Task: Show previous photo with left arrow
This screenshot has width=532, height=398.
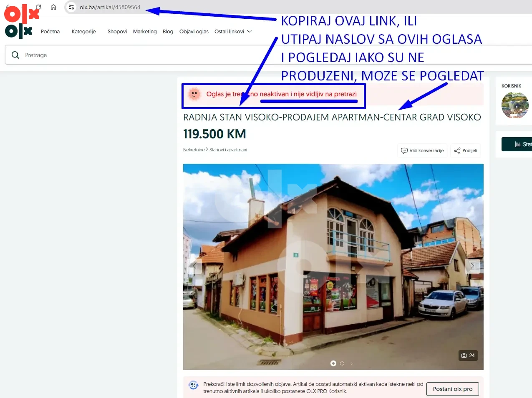Action: coord(194,266)
